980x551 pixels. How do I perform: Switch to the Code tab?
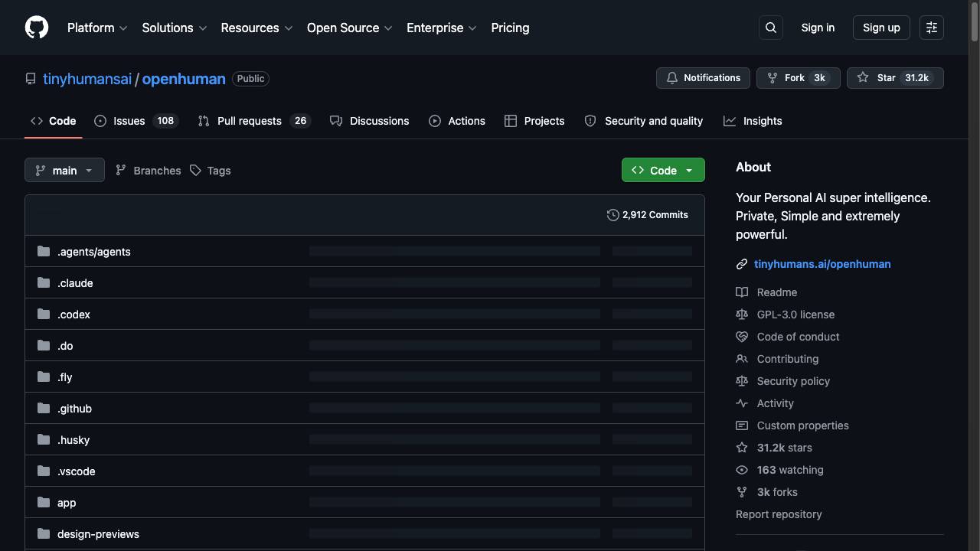click(x=54, y=121)
